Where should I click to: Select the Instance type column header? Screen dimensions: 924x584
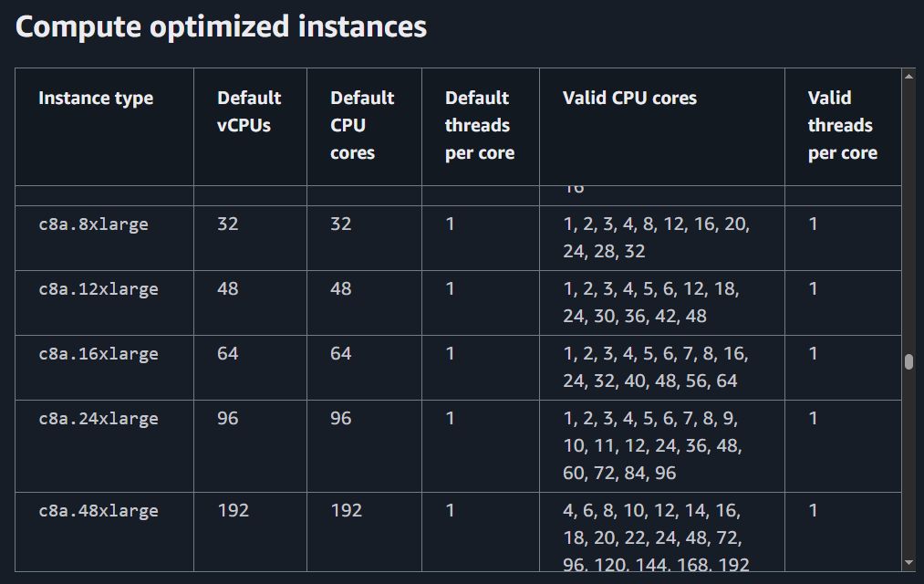click(96, 99)
